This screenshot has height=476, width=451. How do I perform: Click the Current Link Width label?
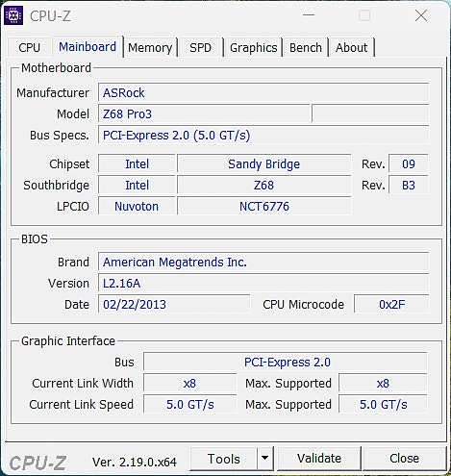(x=83, y=383)
